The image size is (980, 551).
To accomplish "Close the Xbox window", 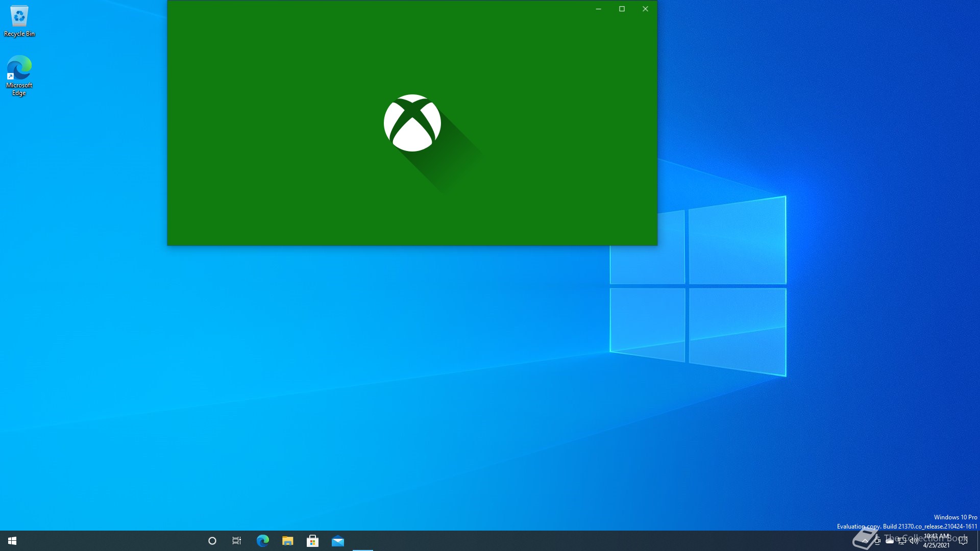I will point(645,9).
